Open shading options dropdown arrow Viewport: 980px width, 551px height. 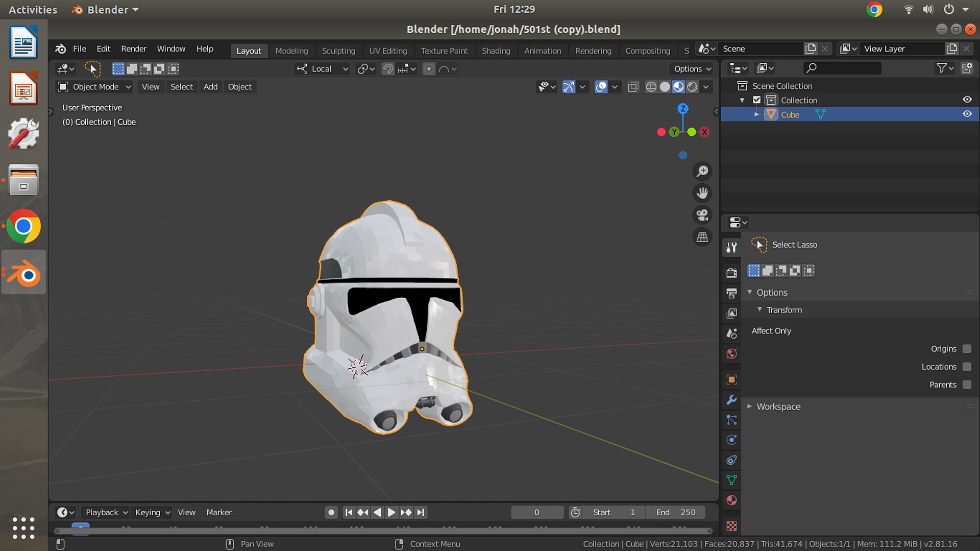click(706, 87)
